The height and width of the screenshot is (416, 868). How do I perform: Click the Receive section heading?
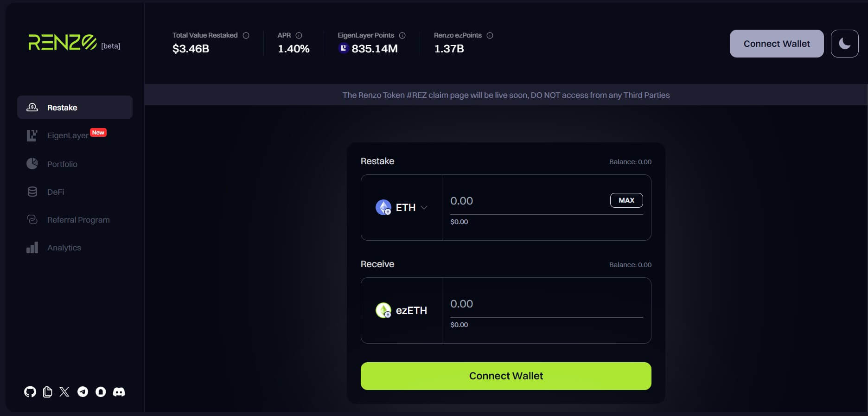tap(377, 264)
